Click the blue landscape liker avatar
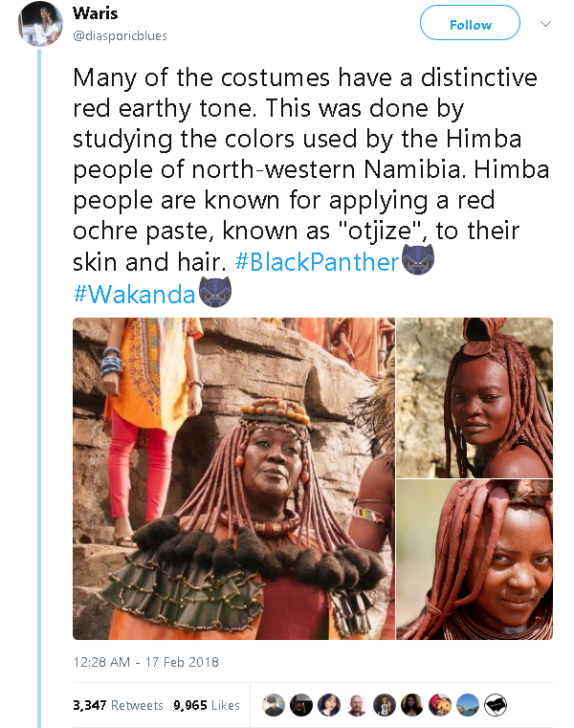This screenshot has height=728, width=574. (x=468, y=705)
